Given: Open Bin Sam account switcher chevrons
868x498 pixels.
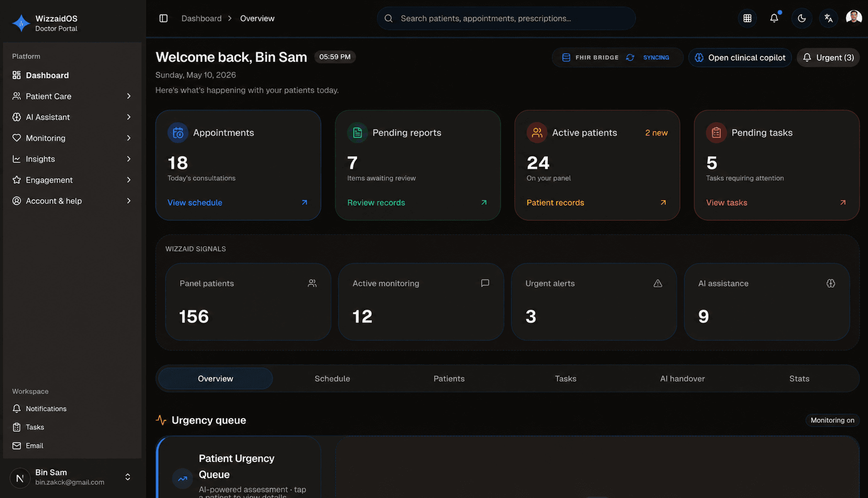Looking at the screenshot, I should tap(127, 477).
